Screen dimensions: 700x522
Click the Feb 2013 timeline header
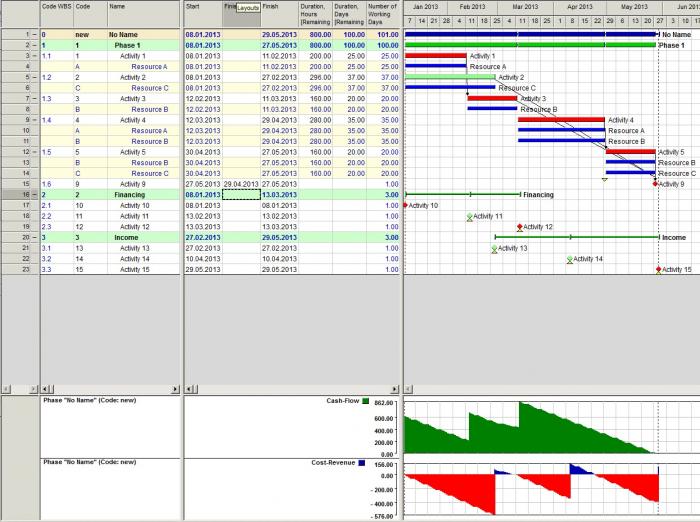point(472,7)
